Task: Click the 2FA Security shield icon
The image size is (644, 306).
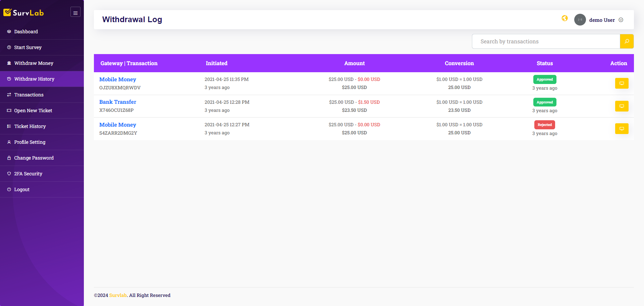Action: (9, 173)
